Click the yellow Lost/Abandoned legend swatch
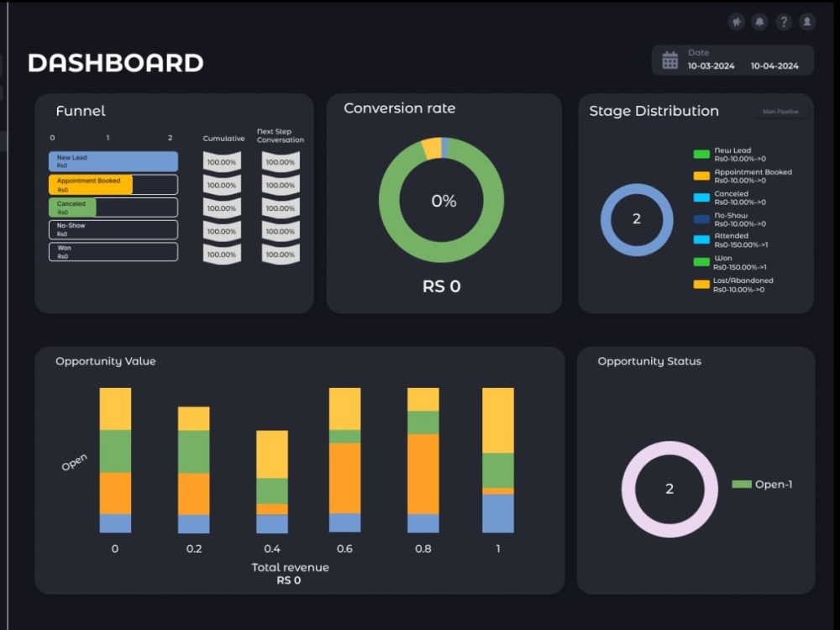This screenshot has height=630, width=840. coord(701,285)
